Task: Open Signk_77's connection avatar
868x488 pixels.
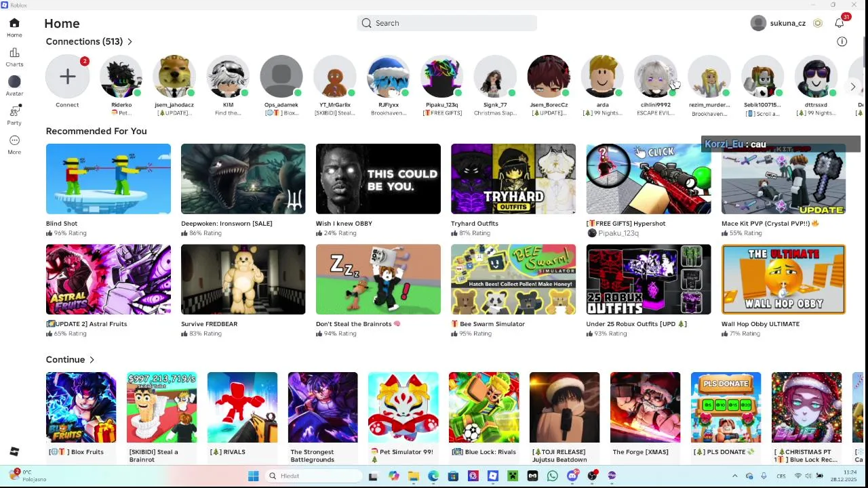Action: coord(495,77)
